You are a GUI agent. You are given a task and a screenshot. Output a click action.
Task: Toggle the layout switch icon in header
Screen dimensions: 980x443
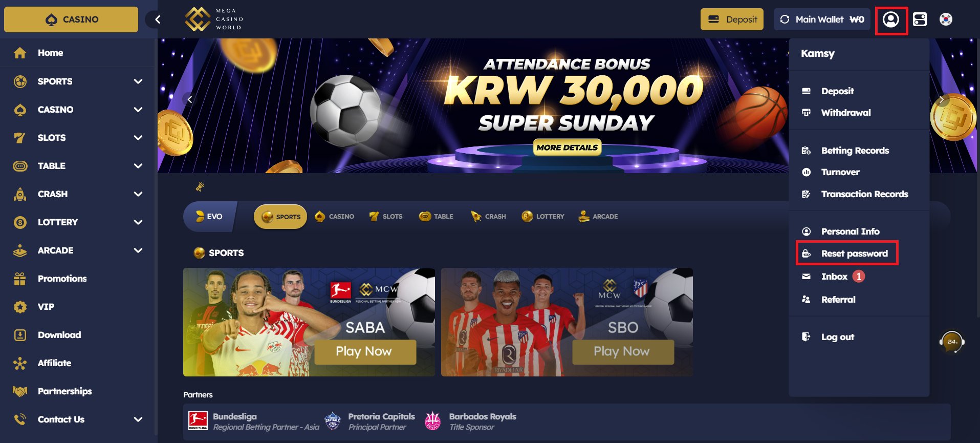pyautogui.click(x=920, y=19)
